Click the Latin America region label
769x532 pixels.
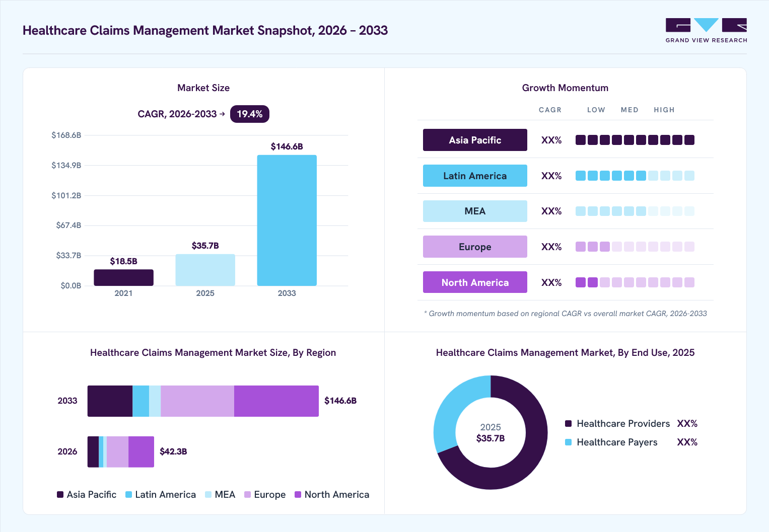click(475, 176)
